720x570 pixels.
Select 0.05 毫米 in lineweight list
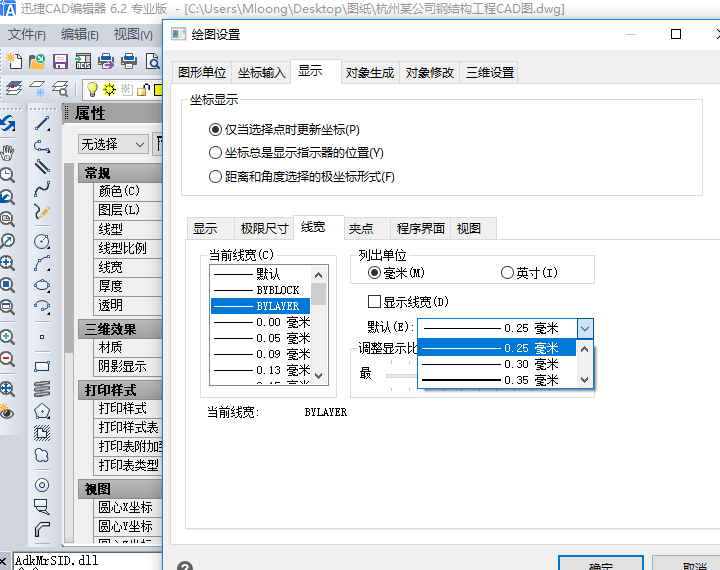[x=260, y=339]
